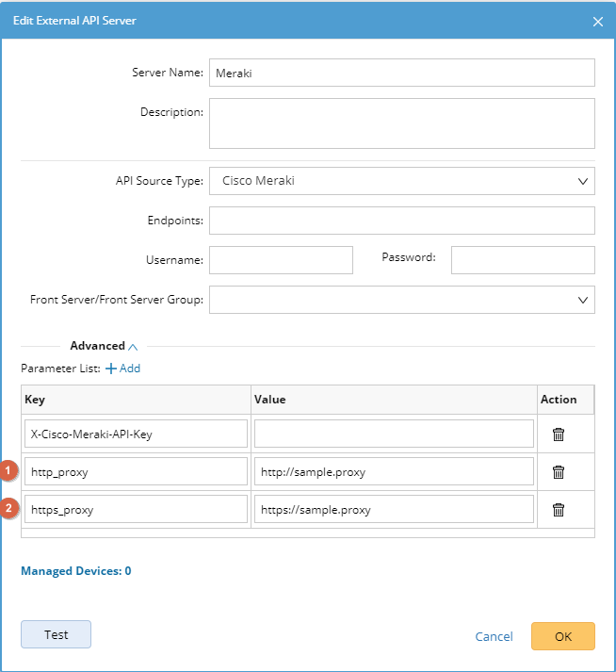Click the Cancel link

point(494,637)
